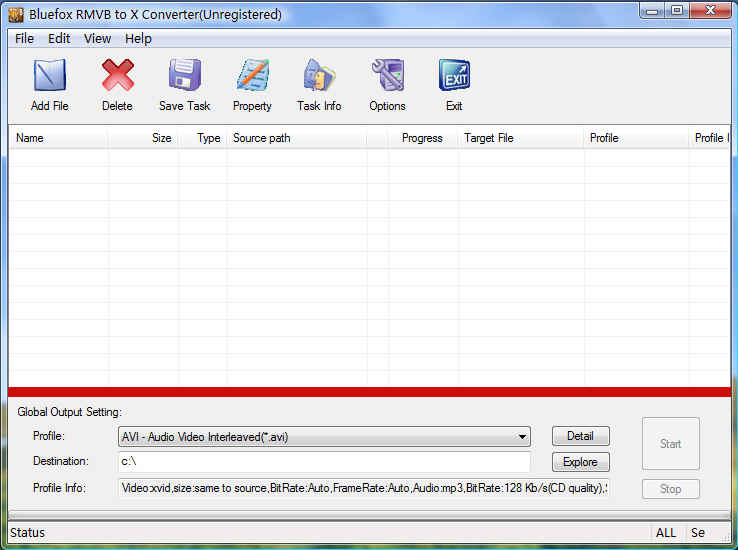Sort the list by Name column header
Viewport: 738px width, 550px height.
tap(58, 138)
